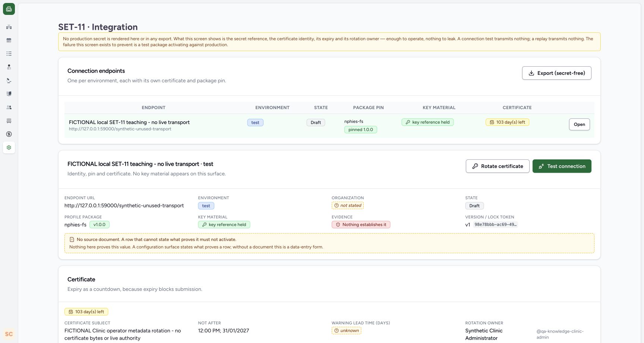Click the CERTIFICATE column header

(x=517, y=108)
